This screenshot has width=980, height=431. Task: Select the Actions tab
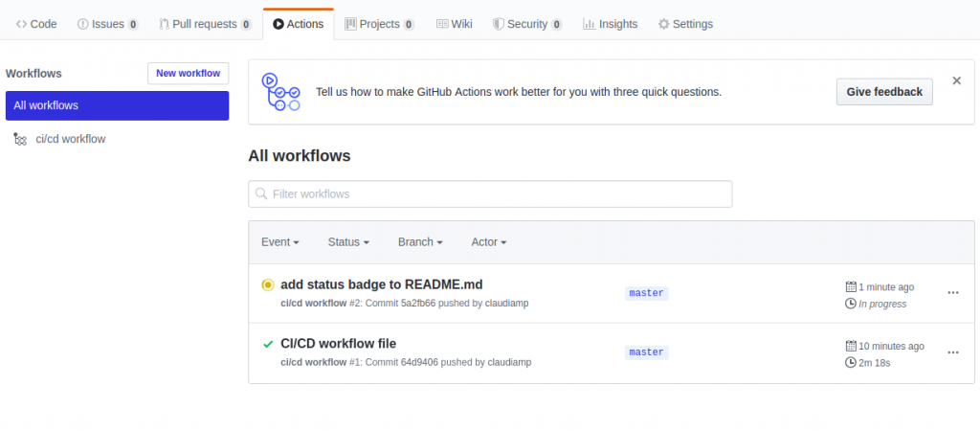coord(299,24)
